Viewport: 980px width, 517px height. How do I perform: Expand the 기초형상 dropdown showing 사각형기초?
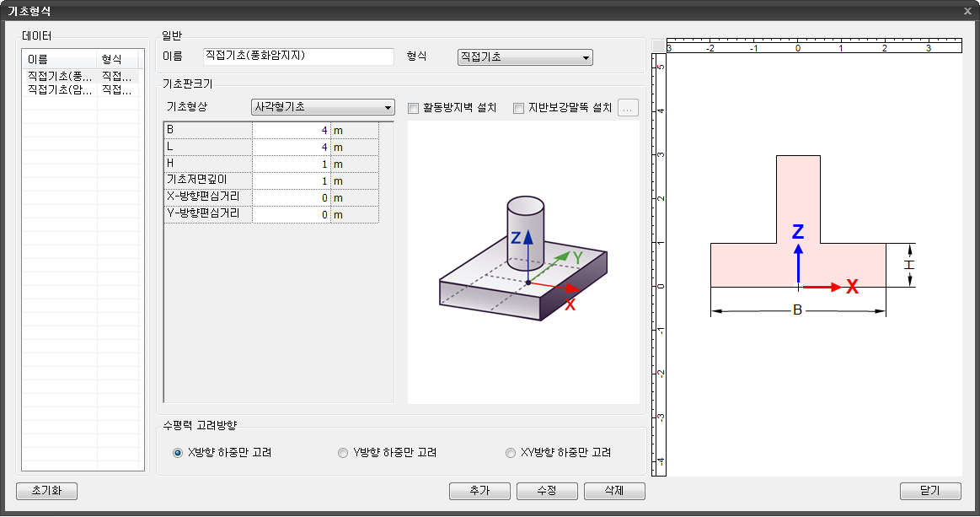point(323,107)
